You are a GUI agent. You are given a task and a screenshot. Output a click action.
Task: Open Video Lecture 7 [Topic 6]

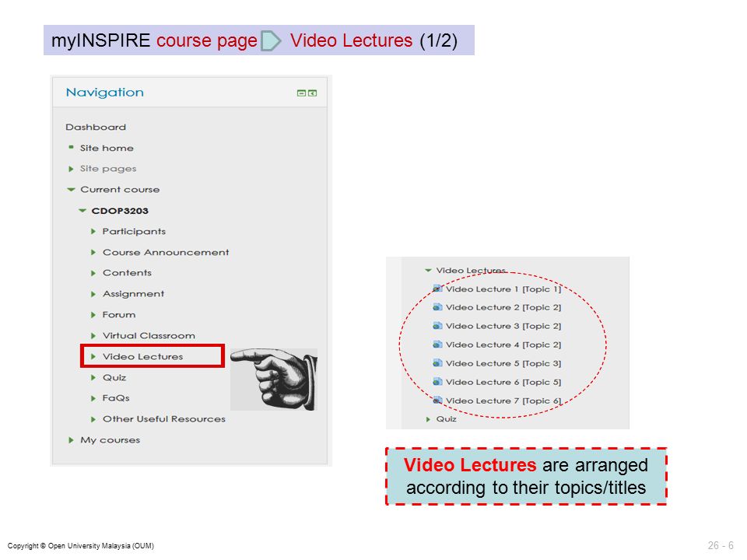click(x=503, y=401)
